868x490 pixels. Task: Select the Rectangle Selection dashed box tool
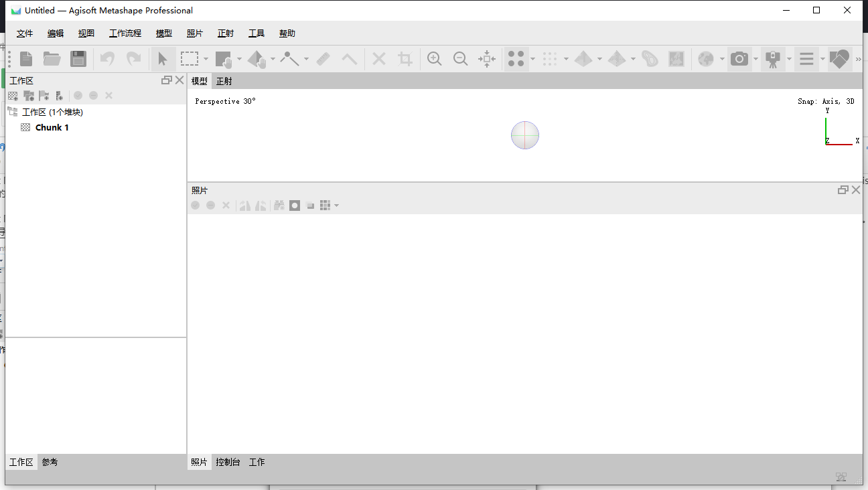pos(190,59)
